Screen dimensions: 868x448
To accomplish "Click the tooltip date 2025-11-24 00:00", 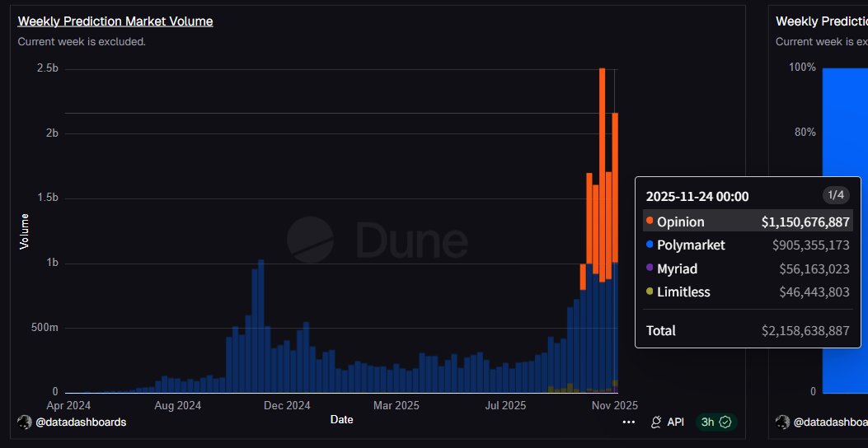I will 697,196.
